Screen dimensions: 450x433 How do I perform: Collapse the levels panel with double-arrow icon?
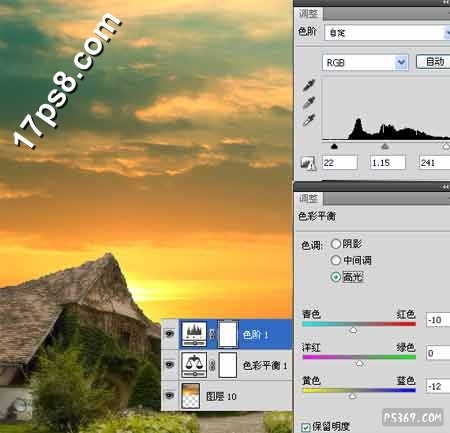click(446, 3)
